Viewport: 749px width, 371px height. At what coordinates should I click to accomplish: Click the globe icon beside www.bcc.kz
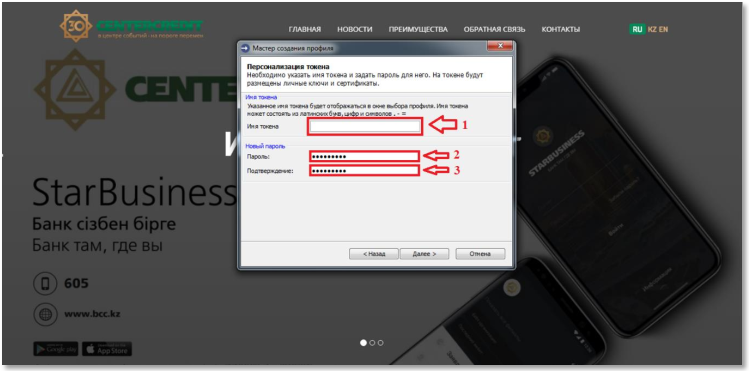[x=45, y=314]
